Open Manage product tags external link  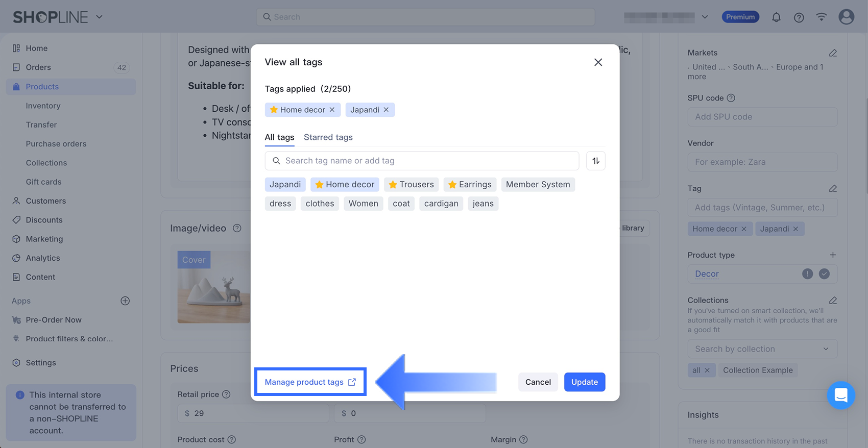[310, 382]
